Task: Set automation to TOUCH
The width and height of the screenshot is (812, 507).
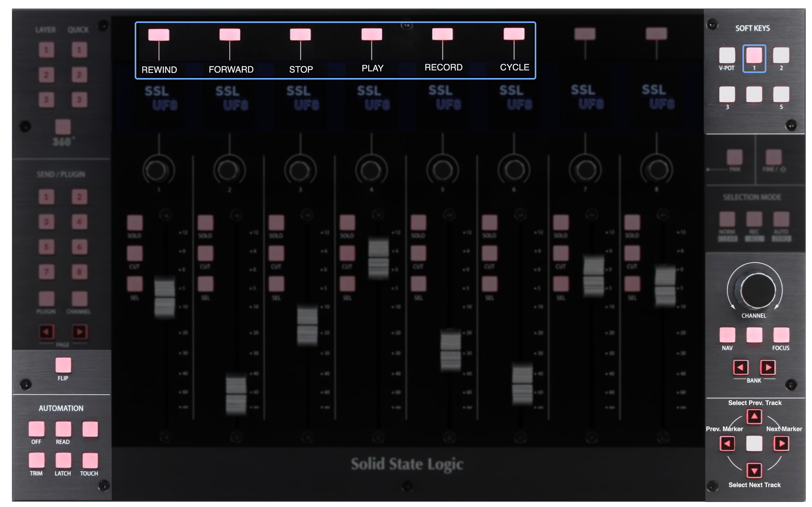Action: tap(90, 460)
